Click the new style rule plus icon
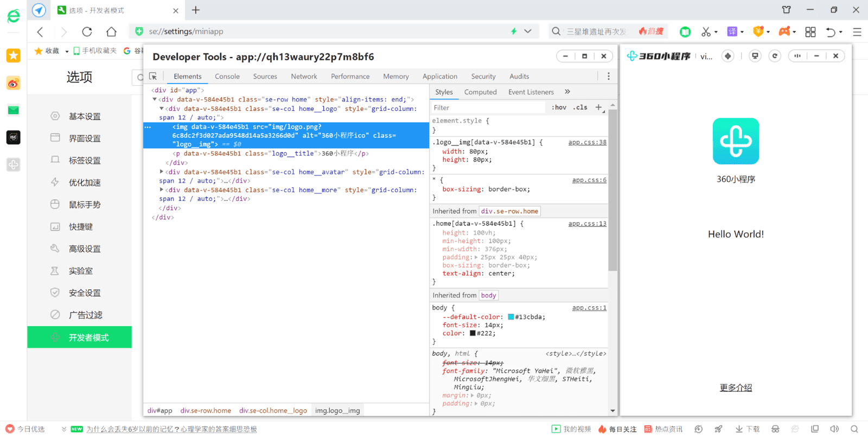 (x=598, y=108)
